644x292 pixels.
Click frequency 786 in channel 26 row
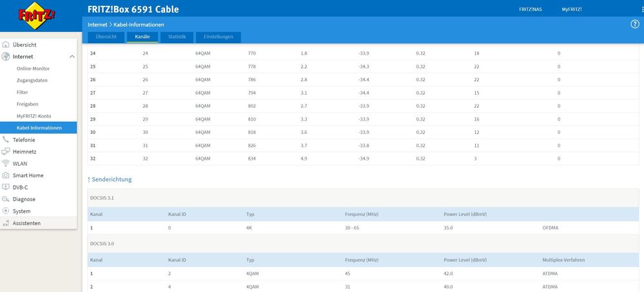(x=252, y=80)
